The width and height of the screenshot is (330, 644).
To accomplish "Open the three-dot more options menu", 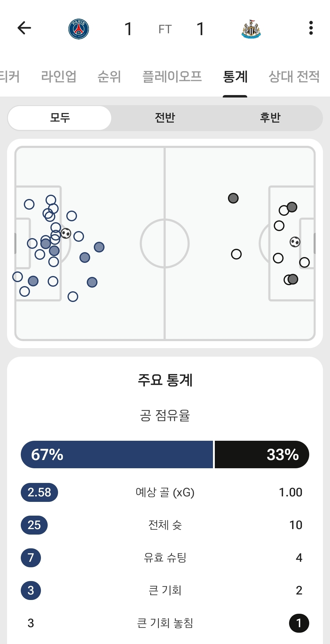I will coord(311,28).
